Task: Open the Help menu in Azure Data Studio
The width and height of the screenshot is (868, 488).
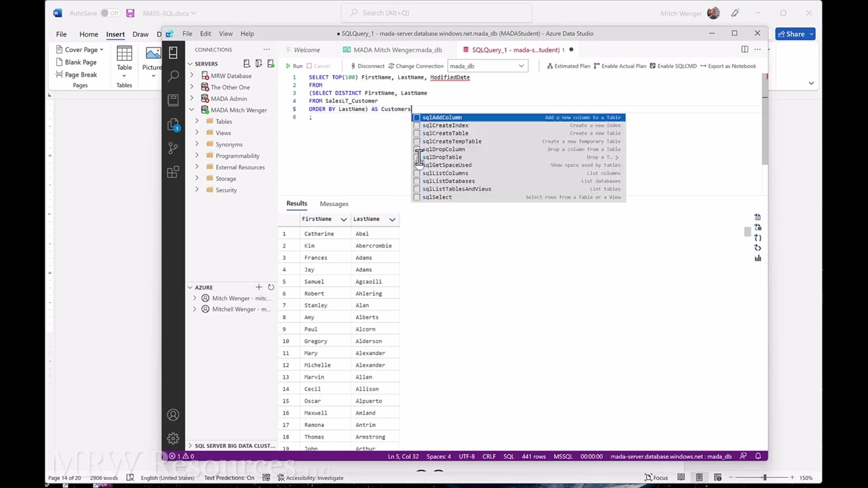Action: click(247, 33)
